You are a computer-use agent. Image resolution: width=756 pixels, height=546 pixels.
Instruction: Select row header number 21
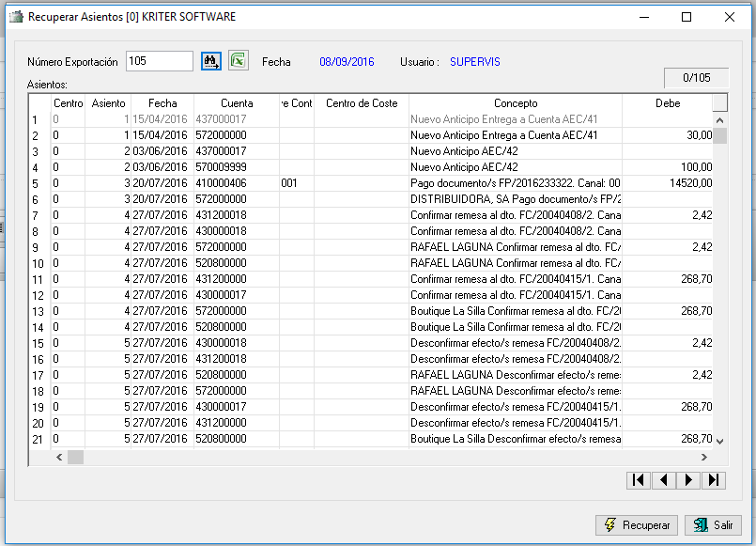point(40,439)
